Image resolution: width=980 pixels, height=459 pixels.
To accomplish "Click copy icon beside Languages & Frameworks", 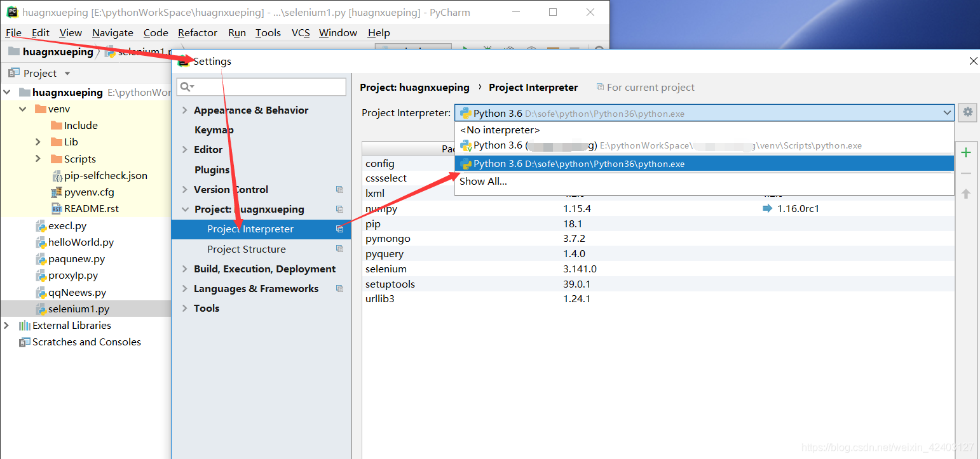I will [x=339, y=288].
